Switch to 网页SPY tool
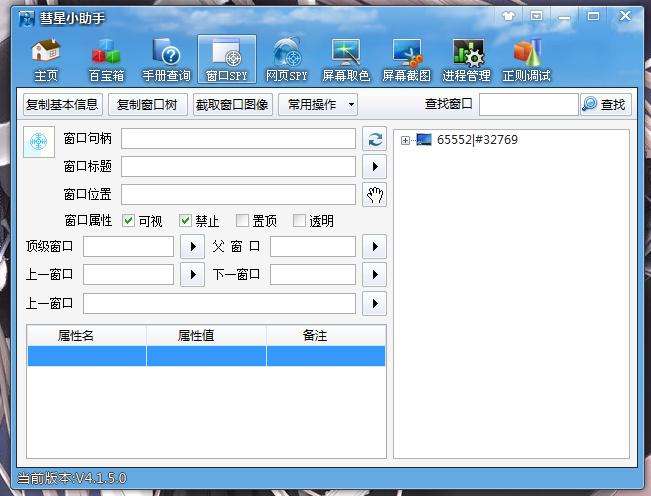This screenshot has height=496, width=651. [x=286, y=60]
